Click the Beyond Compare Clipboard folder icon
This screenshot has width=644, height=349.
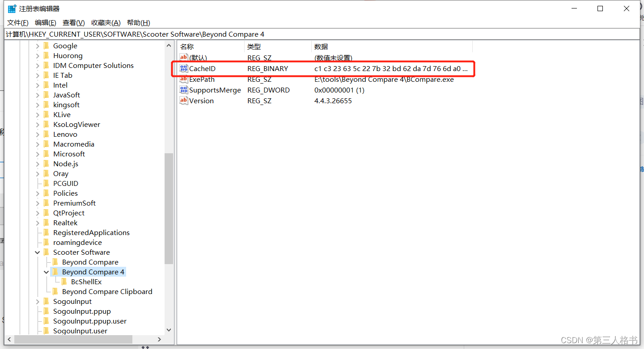(x=55, y=291)
